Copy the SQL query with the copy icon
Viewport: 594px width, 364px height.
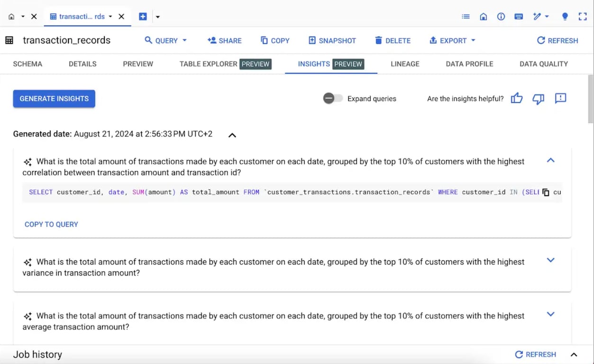[546, 192]
